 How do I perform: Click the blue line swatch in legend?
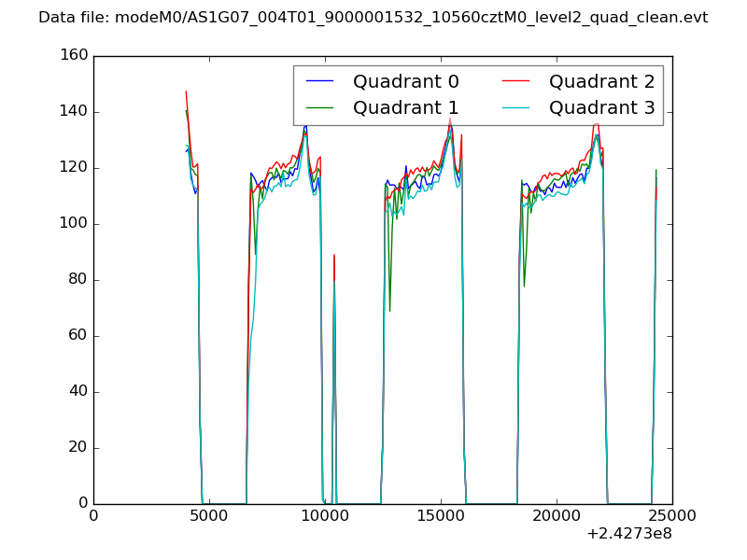[x=320, y=82]
